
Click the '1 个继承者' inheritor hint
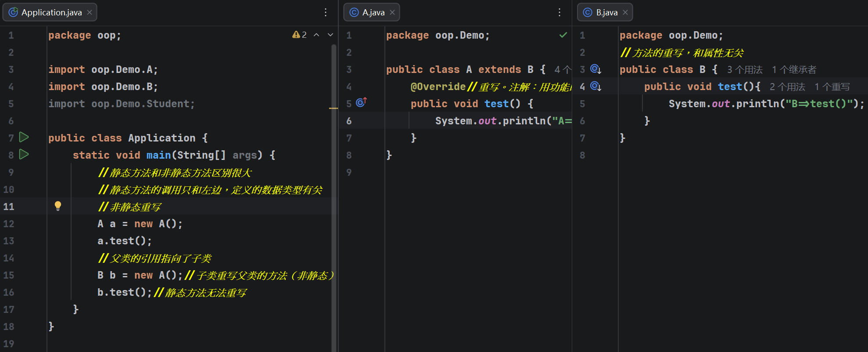794,69
